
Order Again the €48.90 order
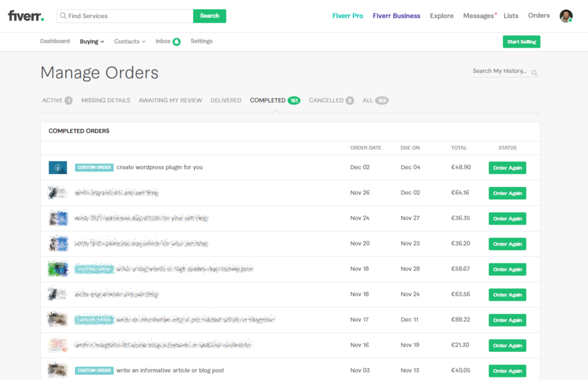click(507, 168)
